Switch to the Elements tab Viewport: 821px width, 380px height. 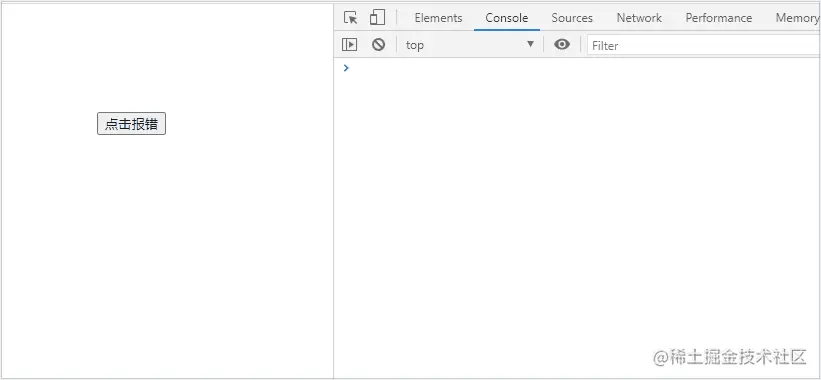tap(438, 18)
